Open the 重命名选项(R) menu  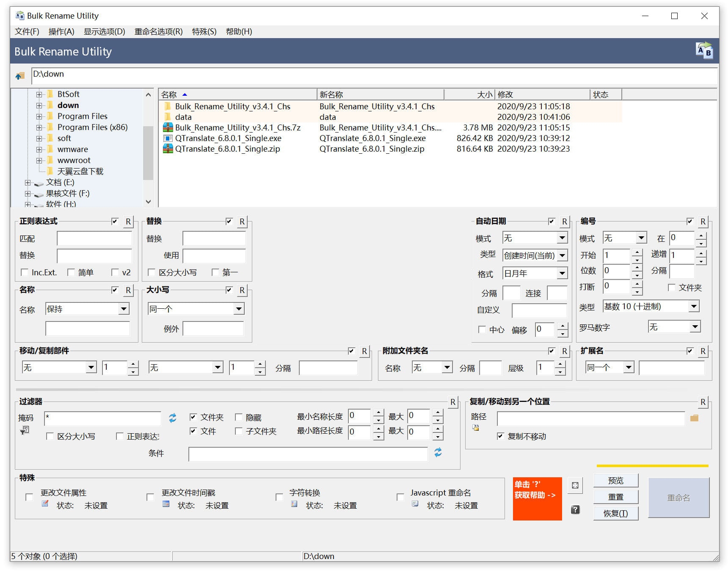(x=158, y=31)
